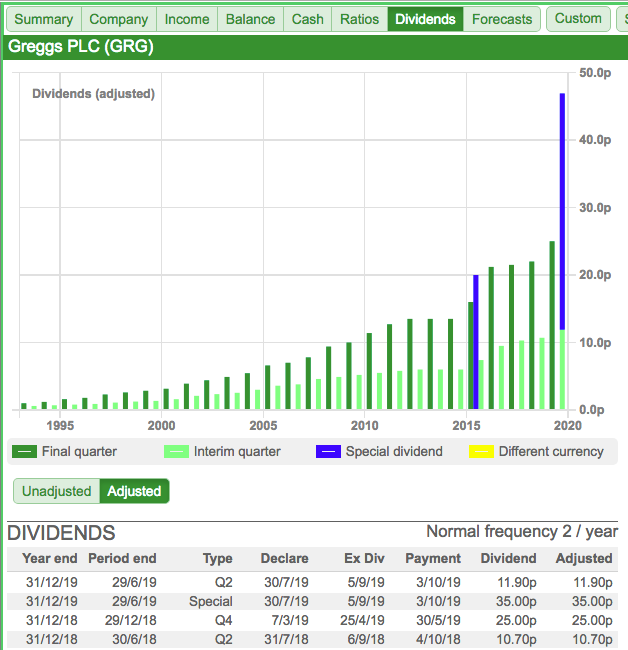Viewport: 628px width, 650px height.
Task: Click the Adjusted column header
Action: click(x=584, y=559)
